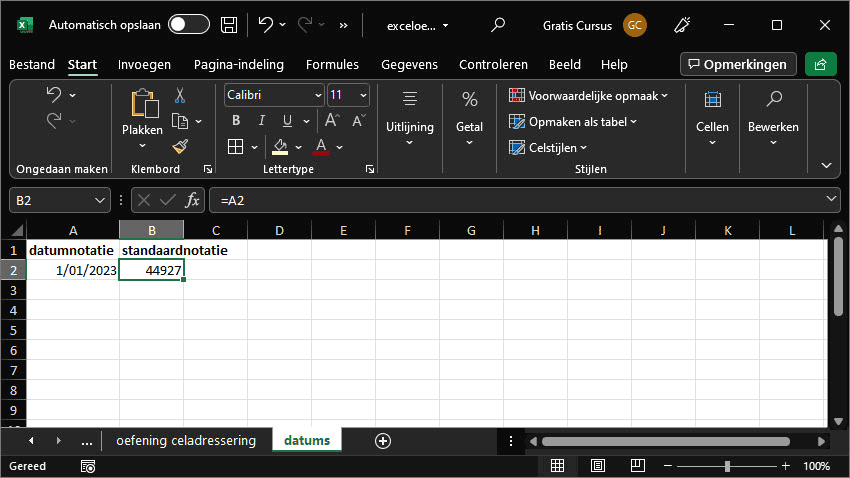
Task: Select the oefening celadressering sheet tab
Action: [x=186, y=441]
